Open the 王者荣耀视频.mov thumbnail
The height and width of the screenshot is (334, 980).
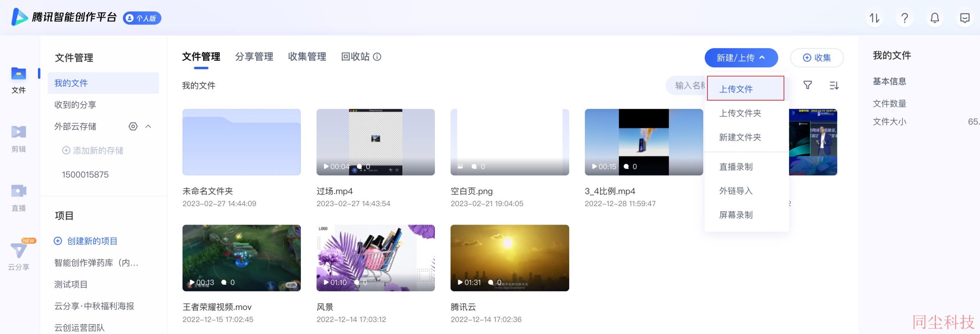tap(242, 258)
